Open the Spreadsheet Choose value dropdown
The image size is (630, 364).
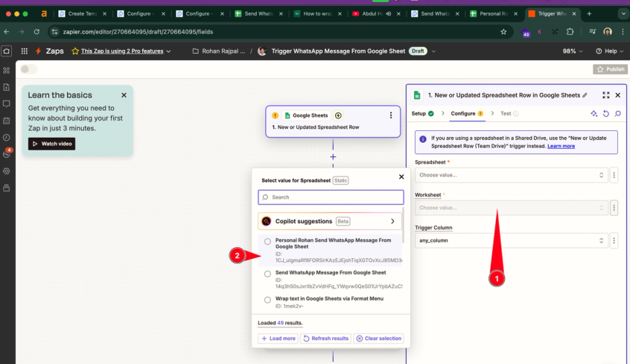coord(511,175)
